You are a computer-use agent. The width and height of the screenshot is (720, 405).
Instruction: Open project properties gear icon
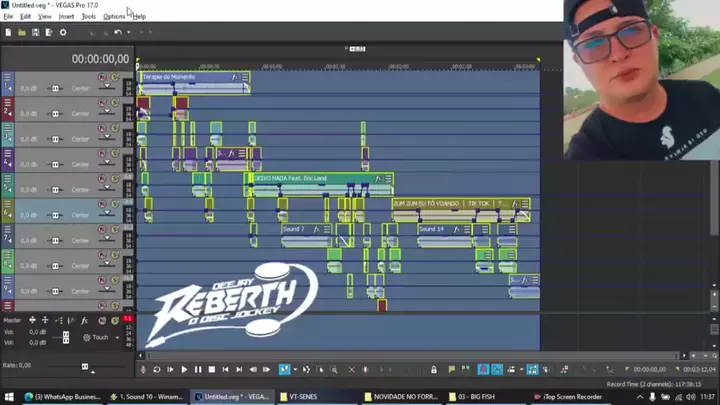coord(63,33)
